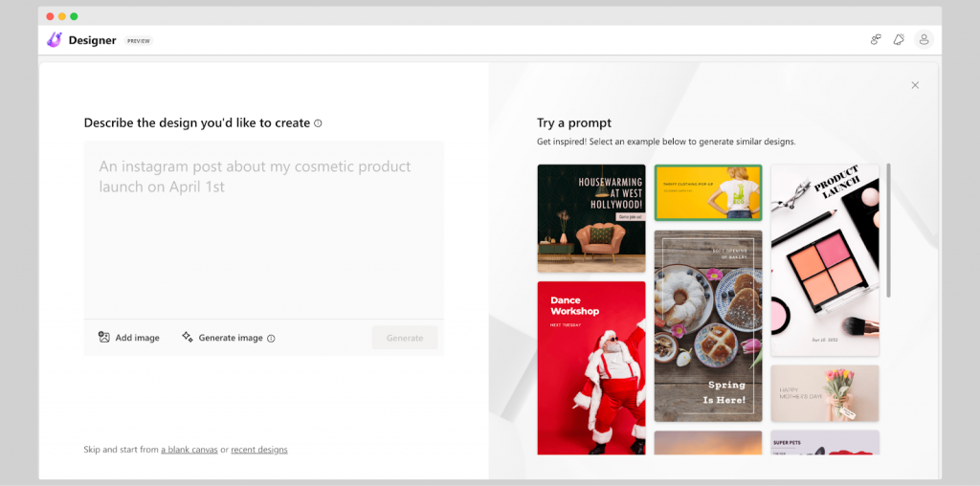980x486 pixels.
Task: Choose the yellow clothing pop-up example
Action: 708,192
